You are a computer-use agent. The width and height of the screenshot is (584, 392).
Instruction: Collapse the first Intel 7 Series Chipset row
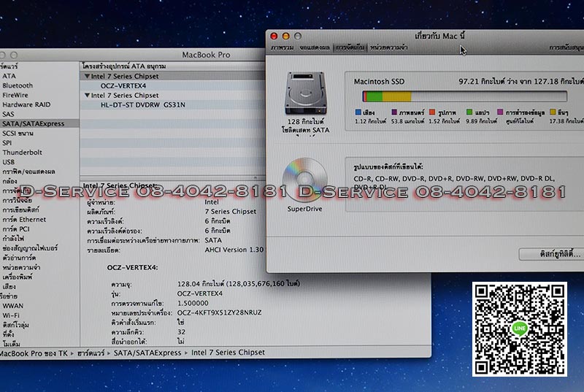point(87,76)
